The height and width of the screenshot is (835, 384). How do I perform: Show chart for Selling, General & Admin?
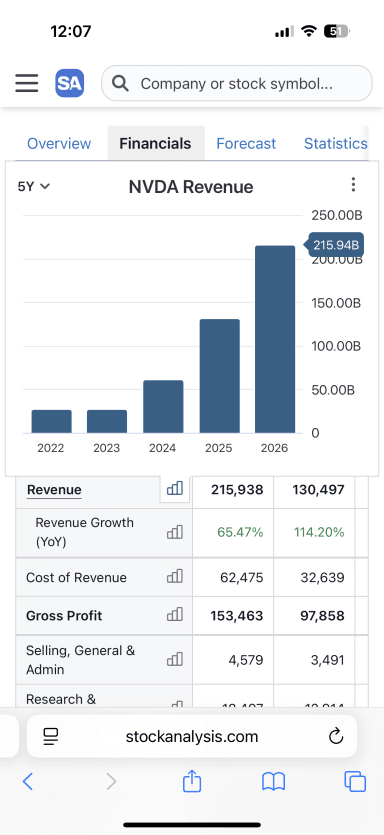point(175,659)
